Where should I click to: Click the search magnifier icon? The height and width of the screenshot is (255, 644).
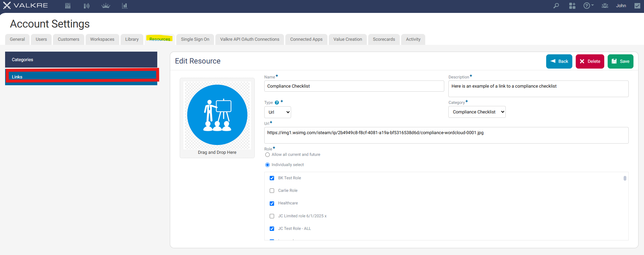[x=556, y=6]
